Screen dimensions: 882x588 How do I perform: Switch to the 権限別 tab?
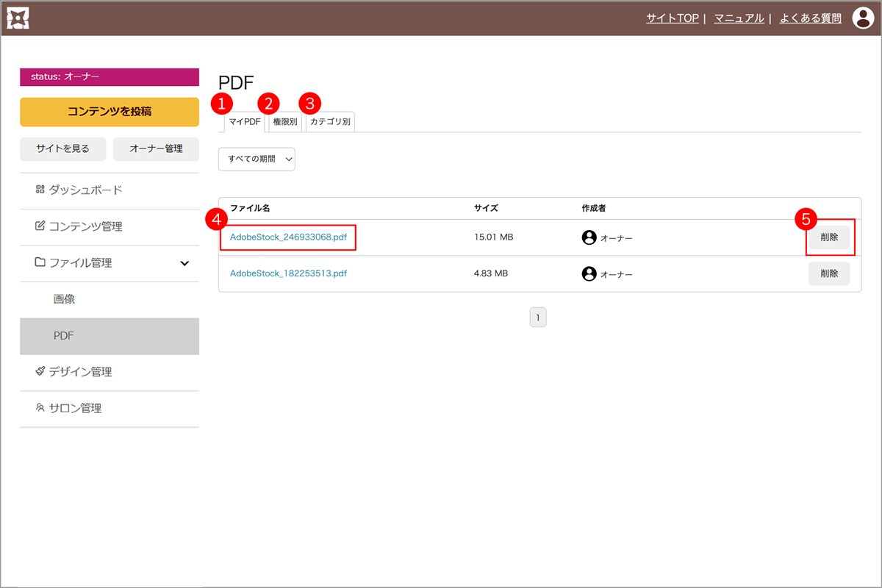(x=284, y=122)
